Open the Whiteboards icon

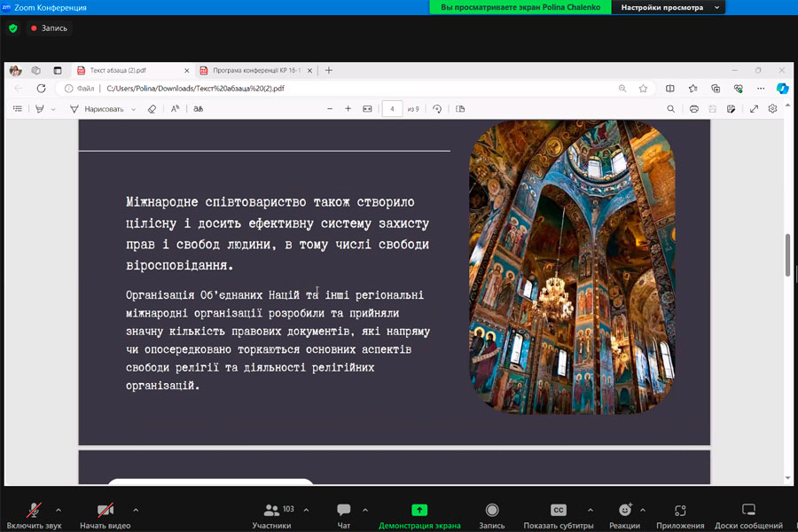click(748, 511)
